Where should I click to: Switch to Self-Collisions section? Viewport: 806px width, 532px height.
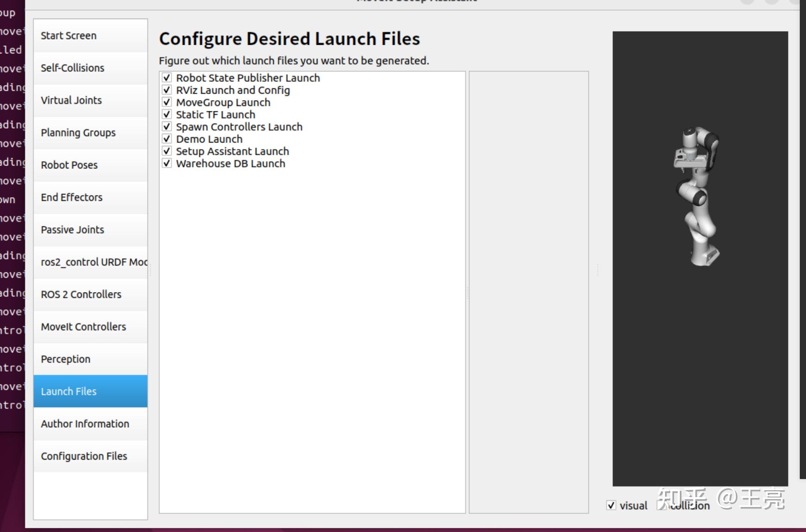[90, 68]
